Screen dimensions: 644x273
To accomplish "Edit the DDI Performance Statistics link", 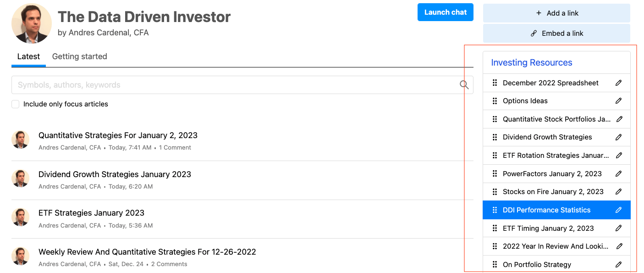I will pos(619,210).
